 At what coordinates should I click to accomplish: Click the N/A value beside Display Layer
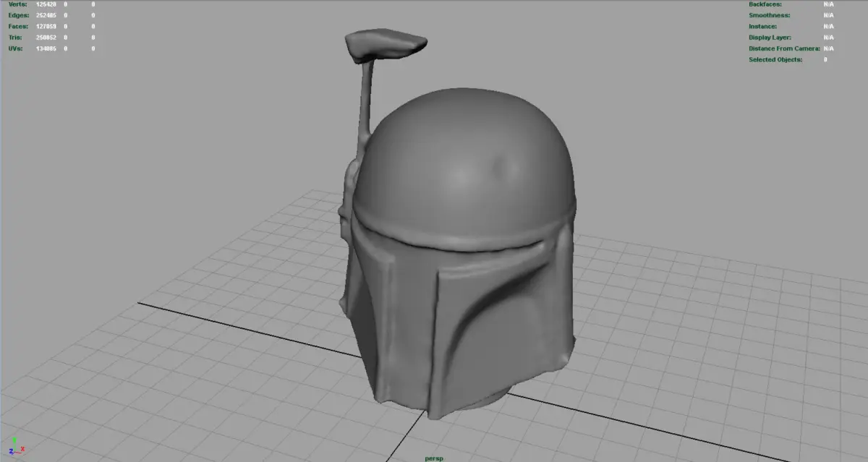[x=828, y=38]
